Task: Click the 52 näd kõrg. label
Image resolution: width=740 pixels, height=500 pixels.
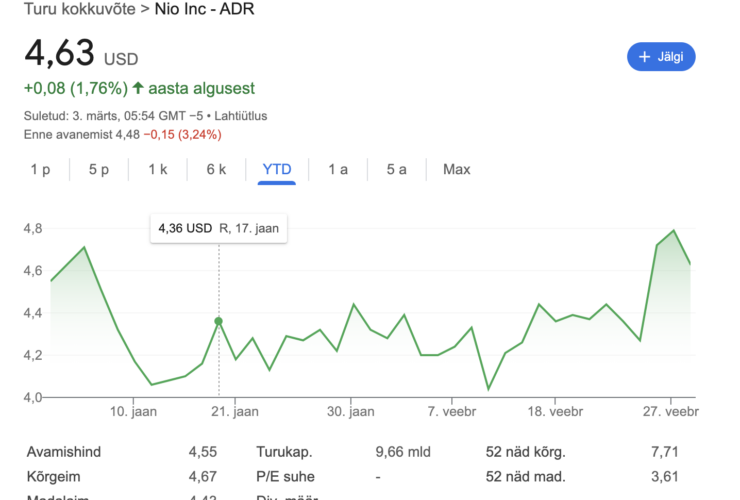Action: point(526,452)
